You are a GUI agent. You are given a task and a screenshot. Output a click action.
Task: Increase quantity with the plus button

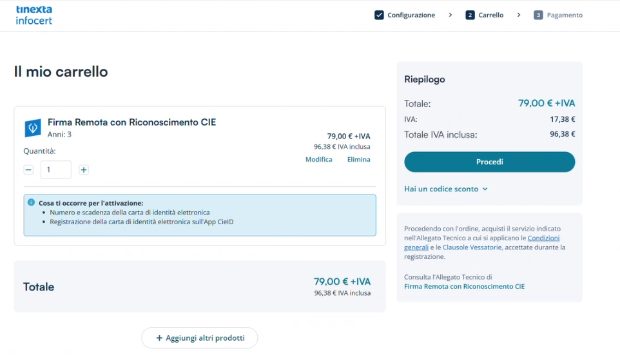coord(84,170)
